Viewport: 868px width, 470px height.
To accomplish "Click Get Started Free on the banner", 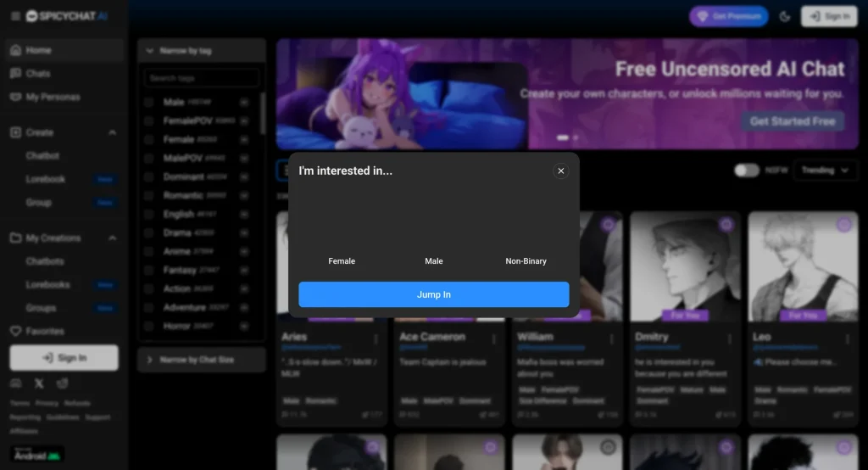I will [x=793, y=121].
